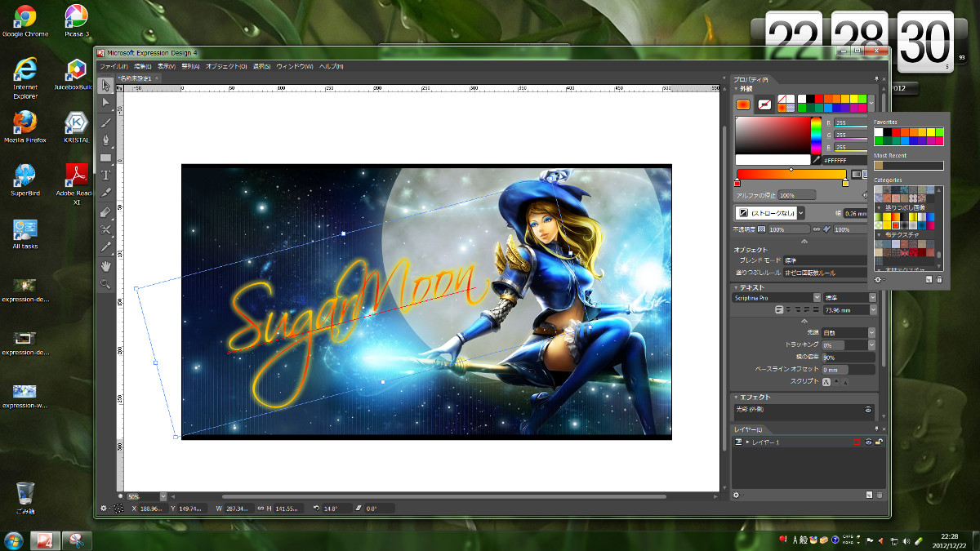
Task: Click the レイヤー 1 color square
Action: pos(857,442)
